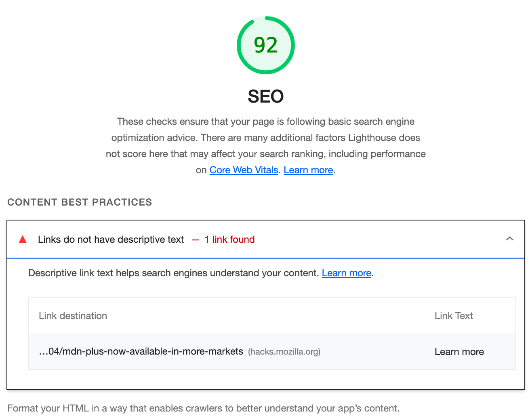Select the SEO category heading
Viewport: 530px width, 420px height.
(266, 96)
